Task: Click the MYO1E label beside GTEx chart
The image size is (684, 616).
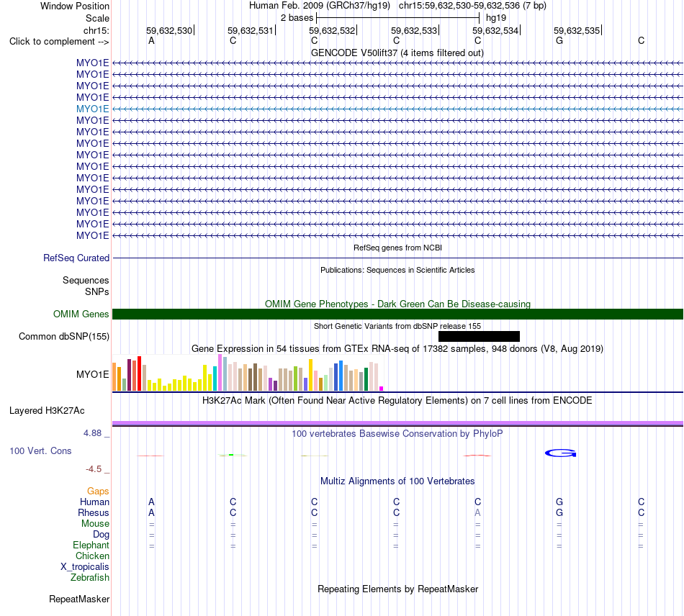Action: (x=92, y=374)
